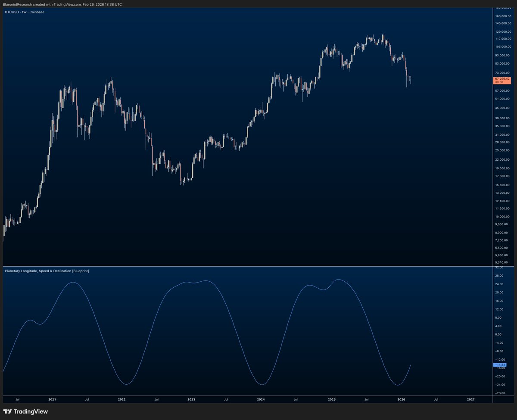Click the 2025 label on the time axis
Image resolution: width=517 pixels, height=420 pixels.
click(x=331, y=399)
